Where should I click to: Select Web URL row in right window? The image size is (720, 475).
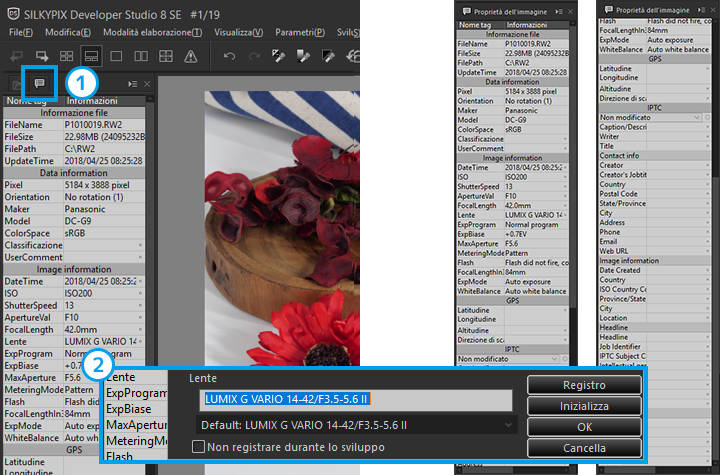point(655,251)
